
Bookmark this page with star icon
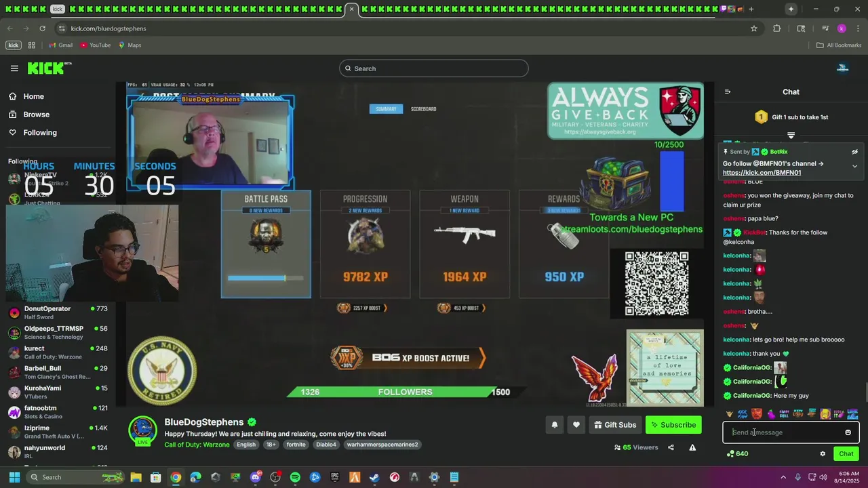pos(753,28)
